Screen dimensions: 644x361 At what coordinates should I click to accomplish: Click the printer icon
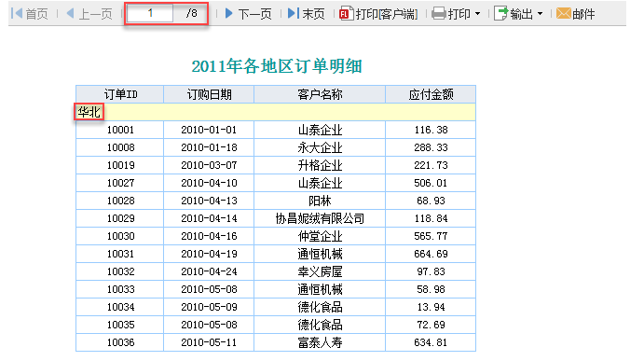point(439,14)
